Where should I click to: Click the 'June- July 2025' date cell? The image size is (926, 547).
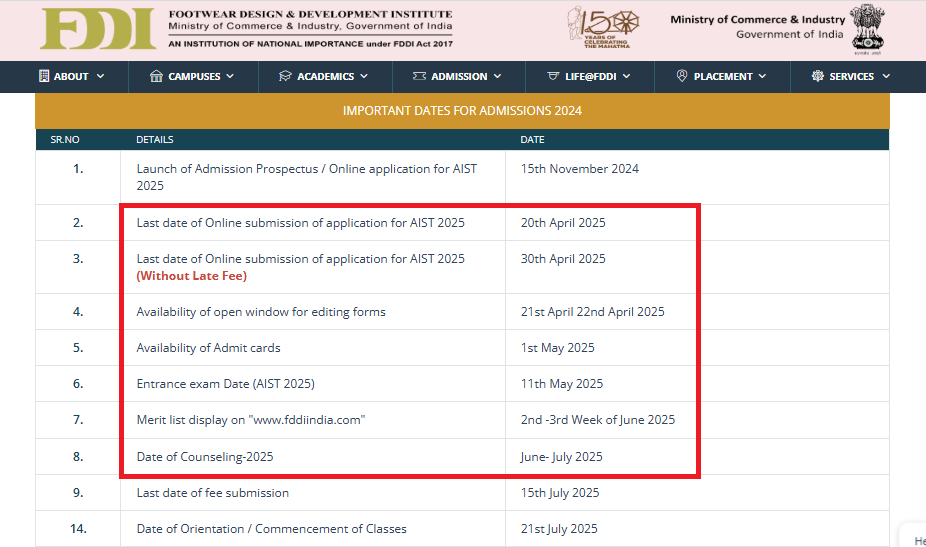click(561, 457)
